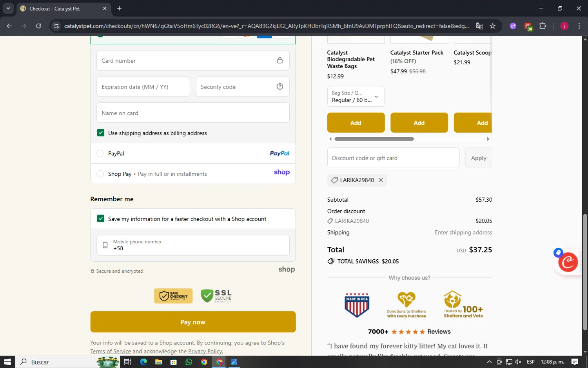Click the Made in USA shield badge
This screenshot has width=588, height=368.
[x=357, y=304]
